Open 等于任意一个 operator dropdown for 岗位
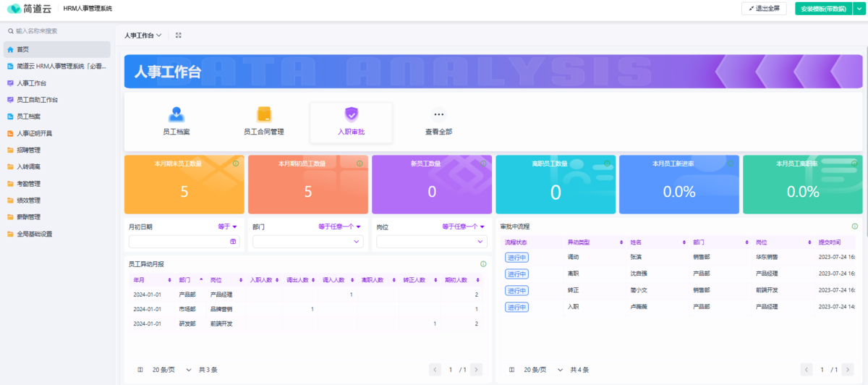Screen dimensions: 868x385 (x=464, y=227)
